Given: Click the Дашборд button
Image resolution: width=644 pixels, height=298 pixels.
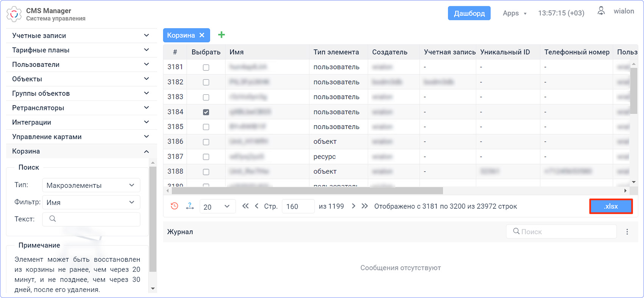Looking at the screenshot, I should click(469, 13).
